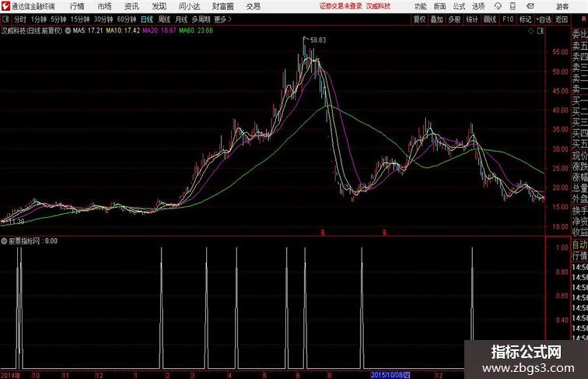Click the 叠加 overlay button
This screenshot has height=379, width=588.
pyautogui.click(x=437, y=19)
